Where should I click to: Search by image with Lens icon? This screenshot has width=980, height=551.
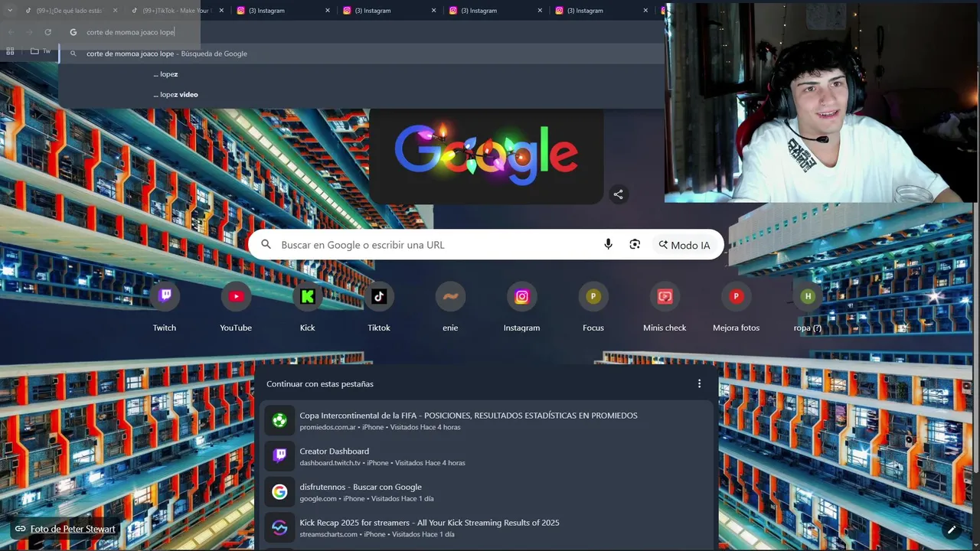635,244
